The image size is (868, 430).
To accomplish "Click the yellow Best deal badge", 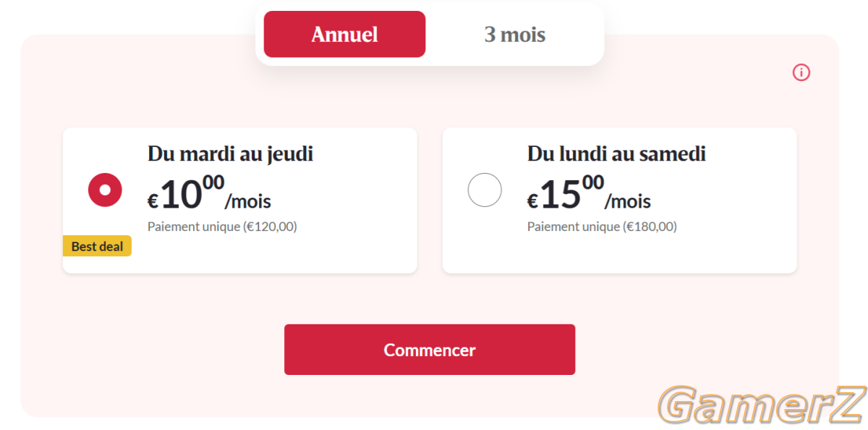I will coord(97,246).
